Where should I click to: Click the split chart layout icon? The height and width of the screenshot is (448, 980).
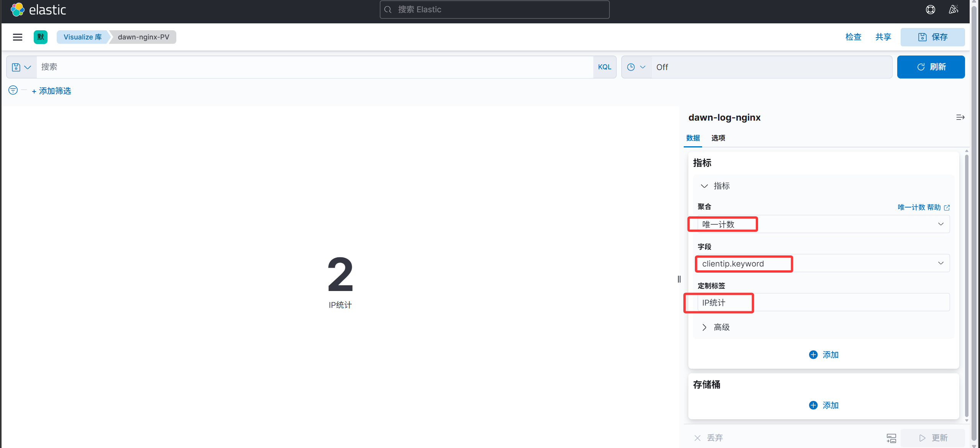(891, 438)
